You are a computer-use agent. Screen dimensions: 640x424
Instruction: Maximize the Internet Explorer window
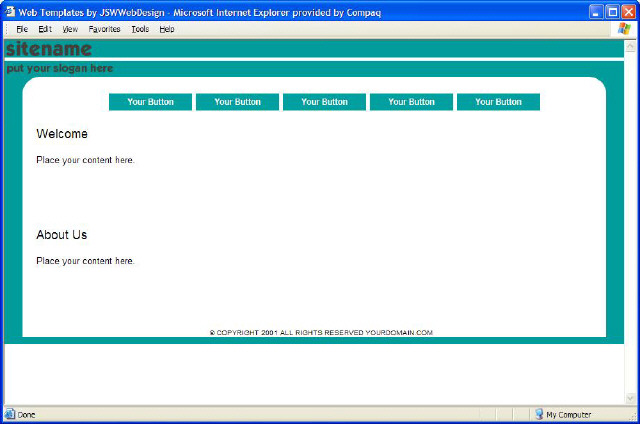coord(612,12)
